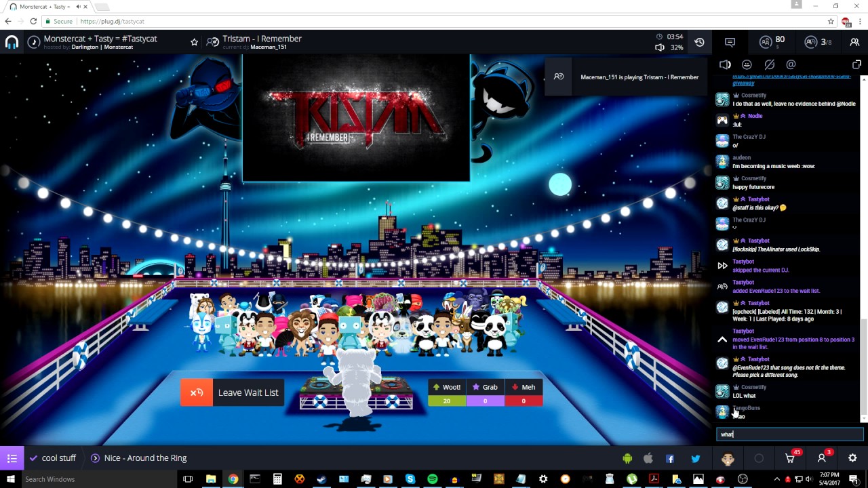Viewport: 868px width, 488px height.
Task: Click next track 'Nice - Around the Ring'
Action: coord(139,458)
